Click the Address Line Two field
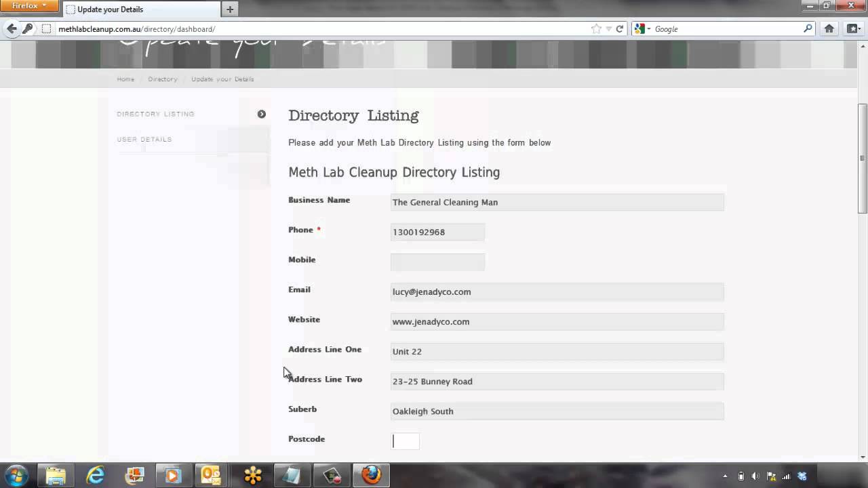 557,381
